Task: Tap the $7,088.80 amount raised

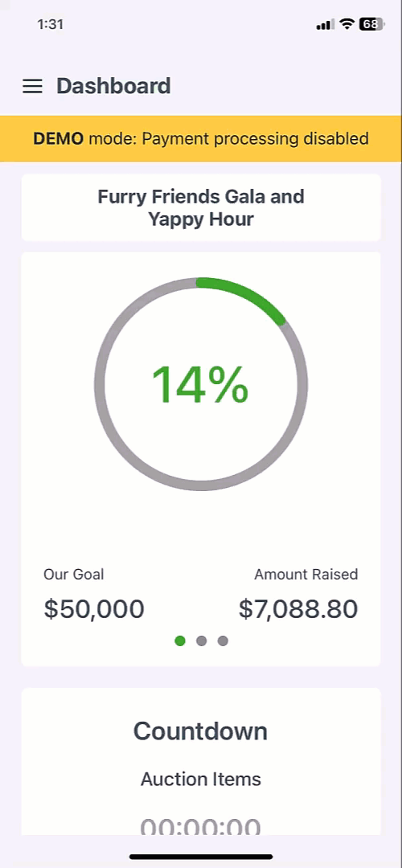Action: coord(298,609)
